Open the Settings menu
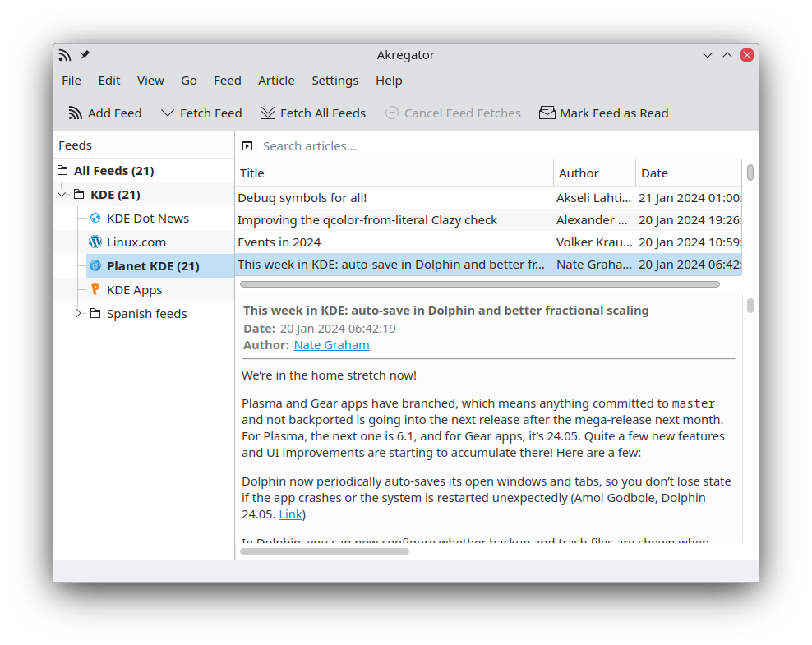The height and width of the screenshot is (645, 812). tap(334, 81)
